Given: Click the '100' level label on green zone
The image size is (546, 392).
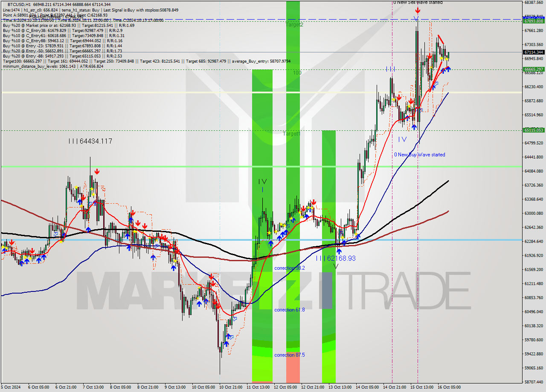Looking at the screenshot, I should pyautogui.click(x=297, y=73).
